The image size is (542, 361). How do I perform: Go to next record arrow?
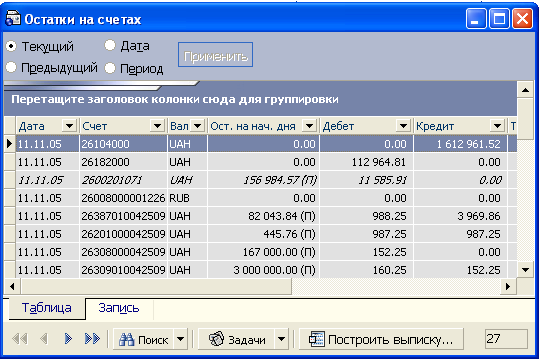pyautogui.click(x=68, y=339)
